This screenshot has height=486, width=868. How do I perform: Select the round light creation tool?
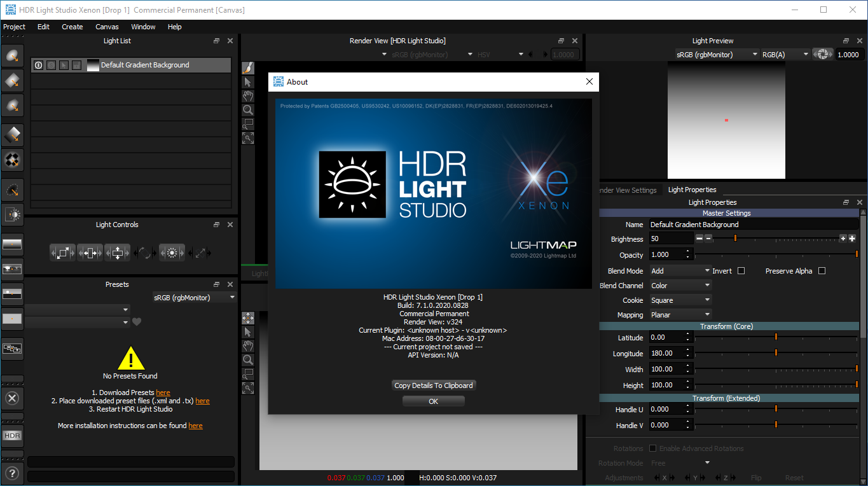[13, 55]
